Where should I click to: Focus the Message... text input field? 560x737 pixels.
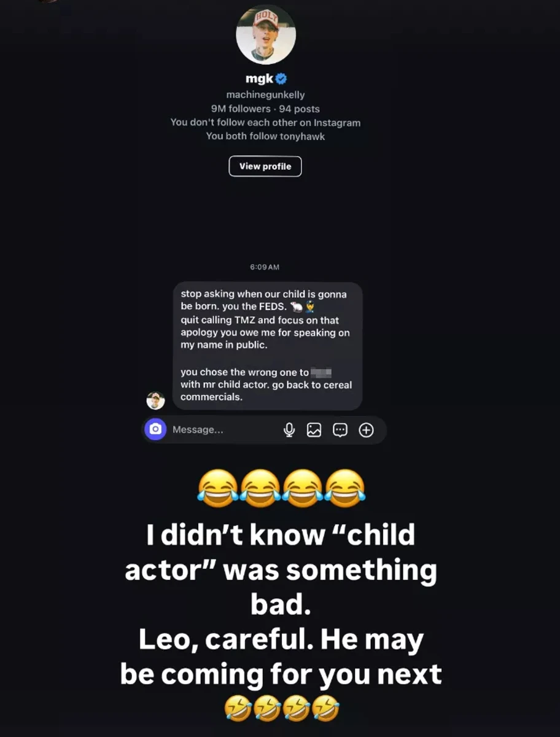[224, 430]
